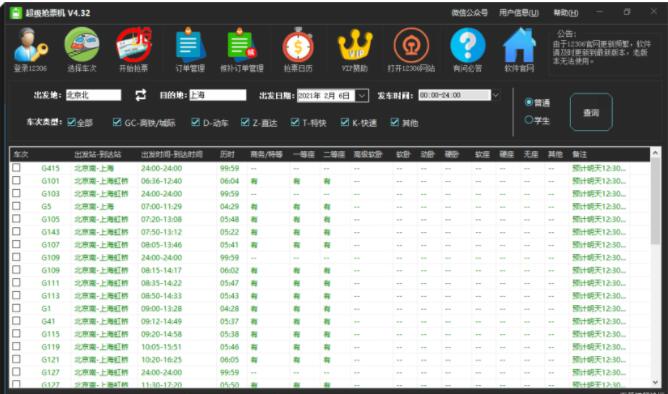Check the box for train G5

(16, 206)
